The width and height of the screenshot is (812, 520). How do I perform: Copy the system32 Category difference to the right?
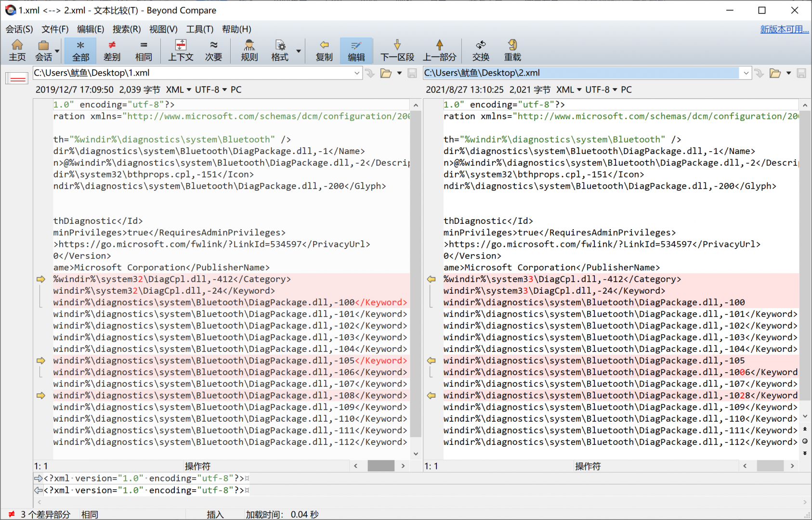tap(40, 279)
